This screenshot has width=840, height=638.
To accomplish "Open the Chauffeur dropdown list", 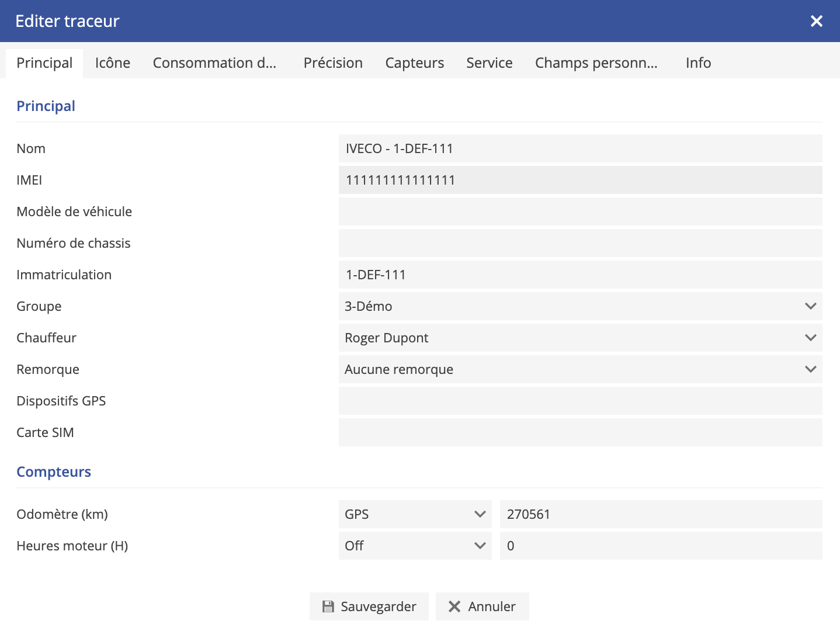I will click(580, 338).
